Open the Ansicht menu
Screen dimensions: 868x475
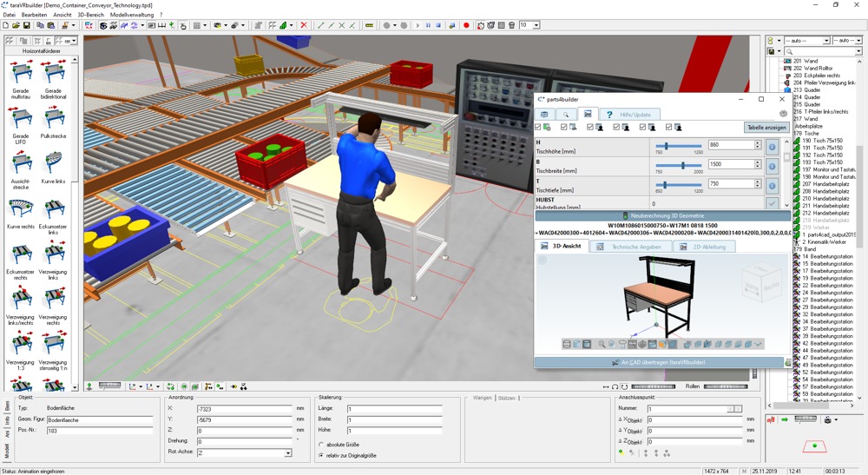pyautogui.click(x=62, y=15)
